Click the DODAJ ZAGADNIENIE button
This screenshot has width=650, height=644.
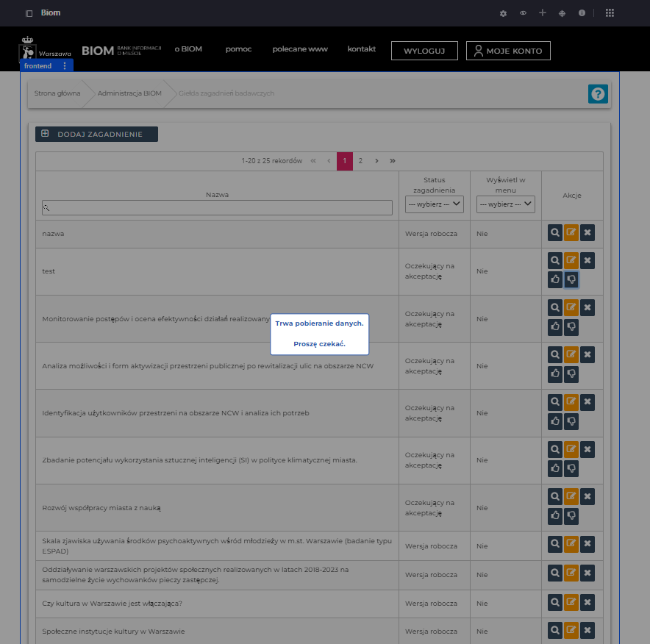tap(96, 134)
